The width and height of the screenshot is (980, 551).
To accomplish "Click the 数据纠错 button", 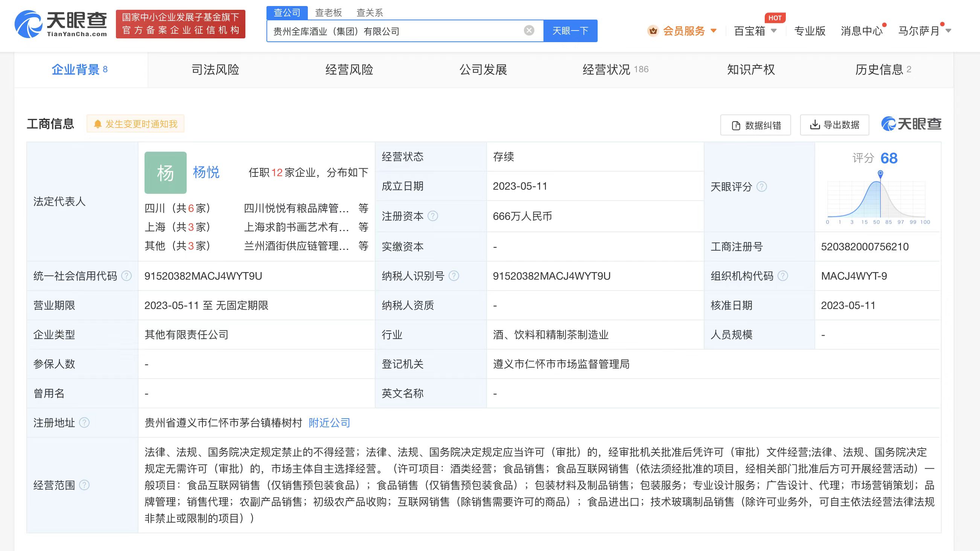I will click(756, 125).
